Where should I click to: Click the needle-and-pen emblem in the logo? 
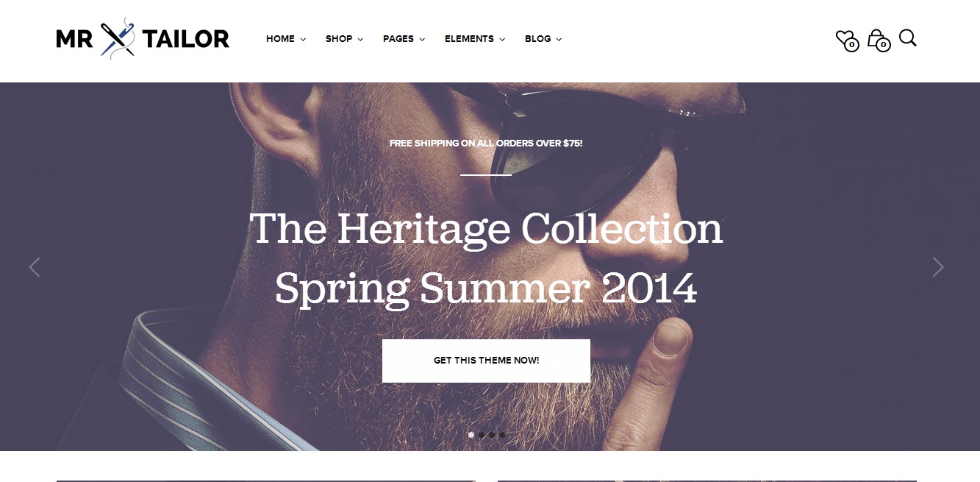[x=118, y=38]
